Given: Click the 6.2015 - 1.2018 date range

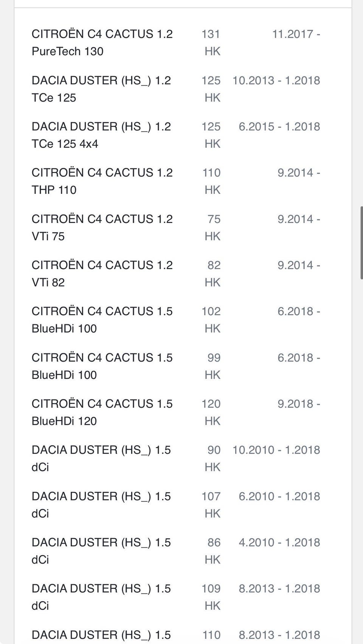Looking at the screenshot, I should 279,126.
